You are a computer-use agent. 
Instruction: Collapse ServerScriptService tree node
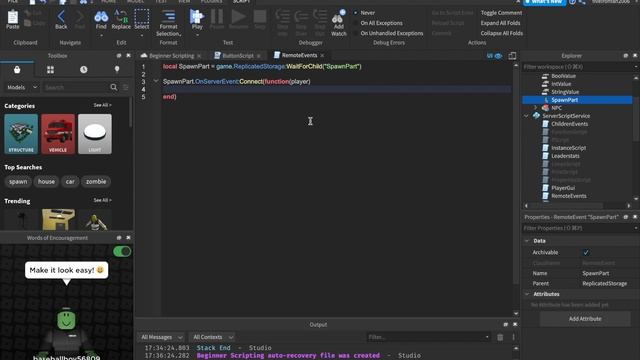point(527,116)
